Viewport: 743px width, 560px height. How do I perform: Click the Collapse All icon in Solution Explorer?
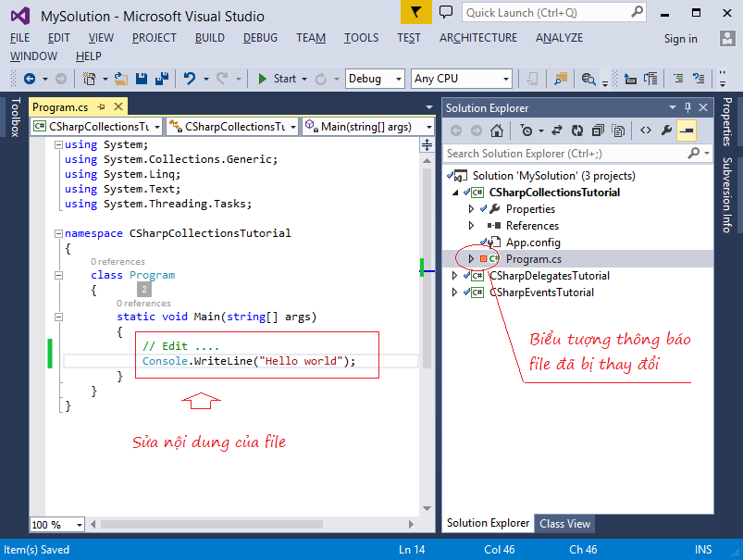pos(598,131)
